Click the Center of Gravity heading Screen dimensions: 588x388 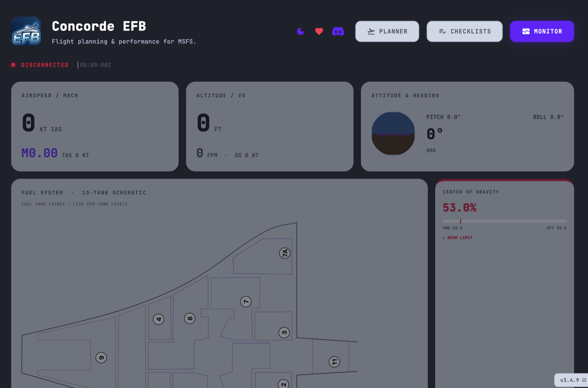coord(471,192)
